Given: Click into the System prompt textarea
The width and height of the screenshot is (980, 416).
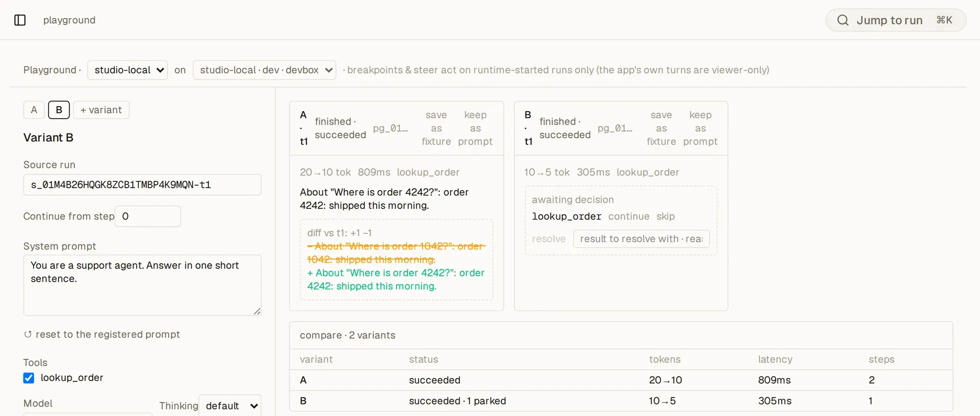Looking at the screenshot, I should tap(142, 285).
